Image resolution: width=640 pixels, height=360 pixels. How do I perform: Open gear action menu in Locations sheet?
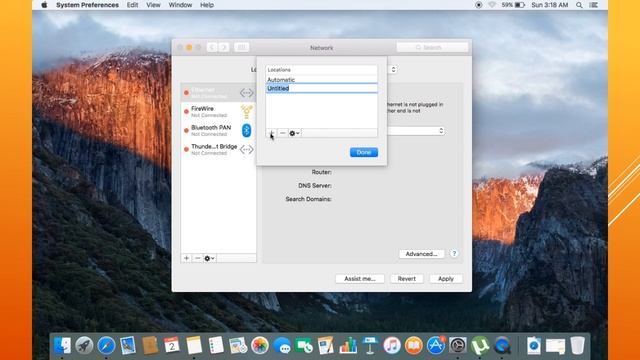pyautogui.click(x=294, y=133)
